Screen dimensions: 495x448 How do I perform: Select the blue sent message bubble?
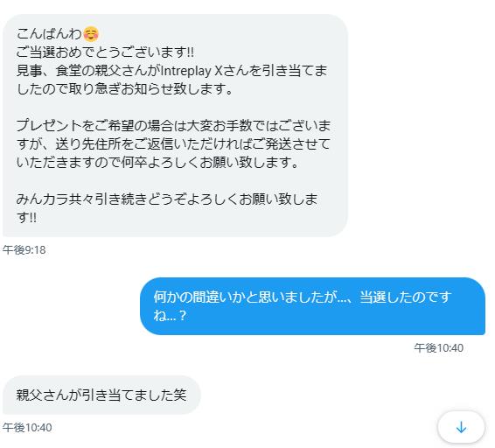312,306
